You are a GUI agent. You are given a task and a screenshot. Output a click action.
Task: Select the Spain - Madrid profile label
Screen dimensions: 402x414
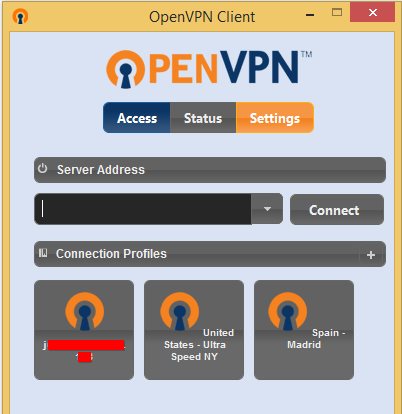pos(316,338)
